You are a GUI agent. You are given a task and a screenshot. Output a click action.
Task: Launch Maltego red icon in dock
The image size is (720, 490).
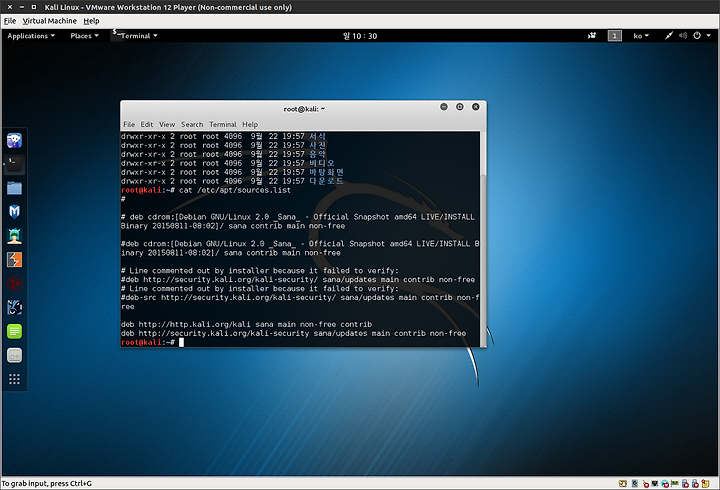coord(14,284)
